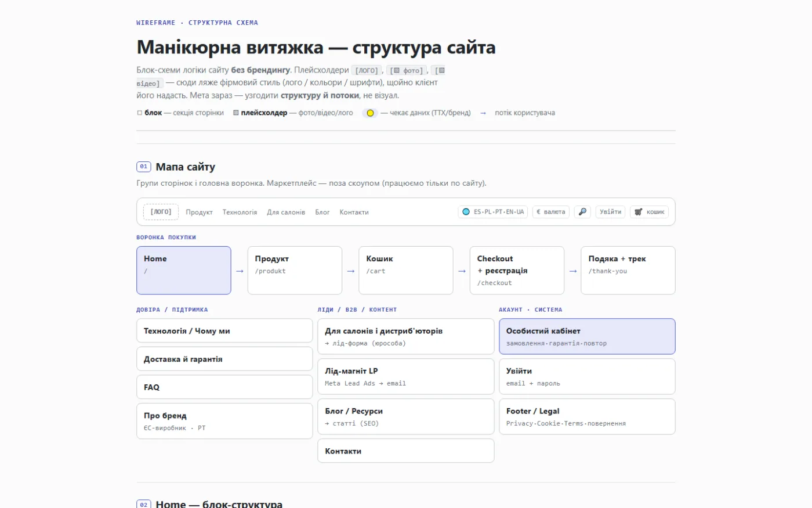
Task: Click the Home funnel card
Action: (184, 271)
